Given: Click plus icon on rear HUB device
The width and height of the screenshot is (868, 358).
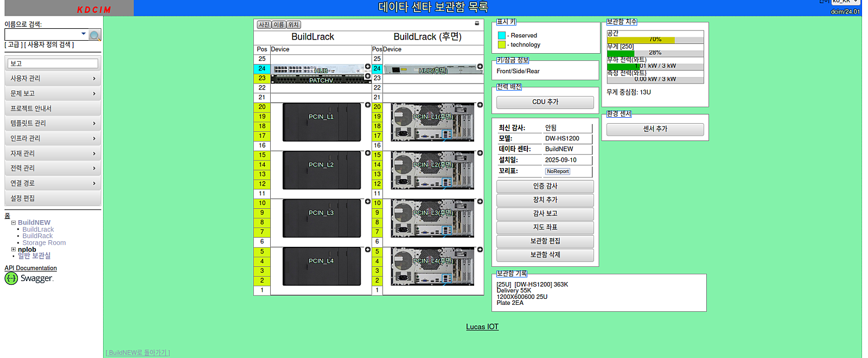Looking at the screenshot, I should point(480,67).
